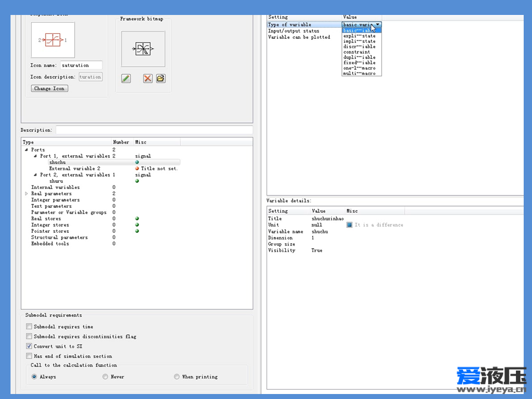Select the Never radio button
532x399 pixels.
pyautogui.click(x=105, y=377)
